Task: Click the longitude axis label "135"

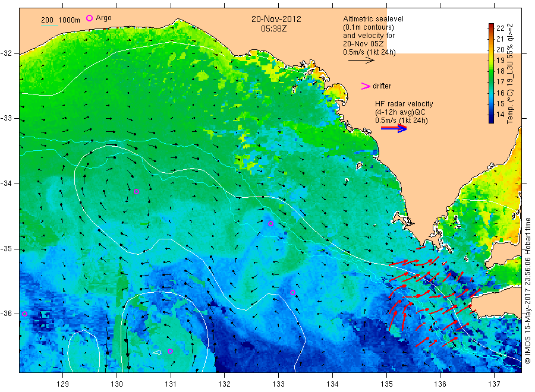Action: (386, 384)
